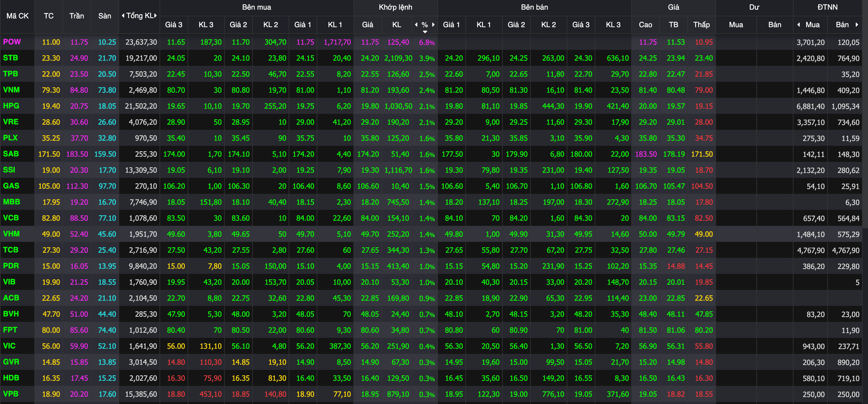
Task: Select STB matched price 24.20
Action: [370, 58]
